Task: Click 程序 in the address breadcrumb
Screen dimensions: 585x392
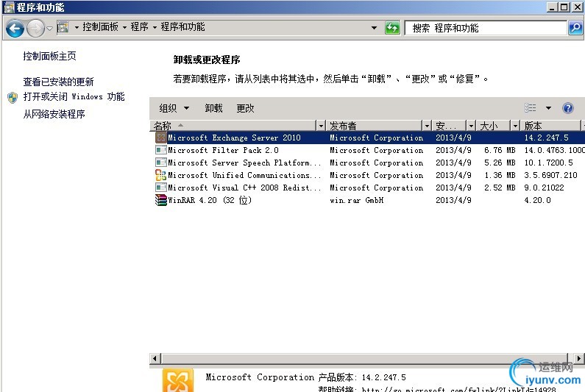Action: tap(139, 27)
